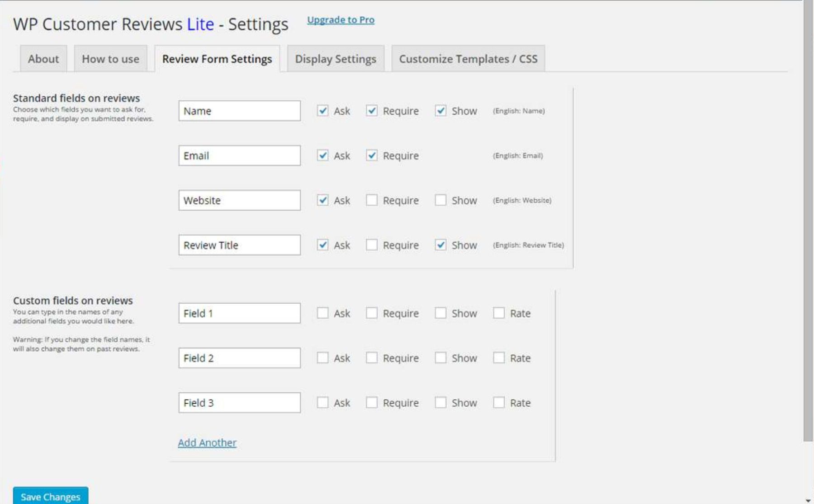Enable Require for Field 1
The width and height of the screenshot is (814, 504).
372,313
